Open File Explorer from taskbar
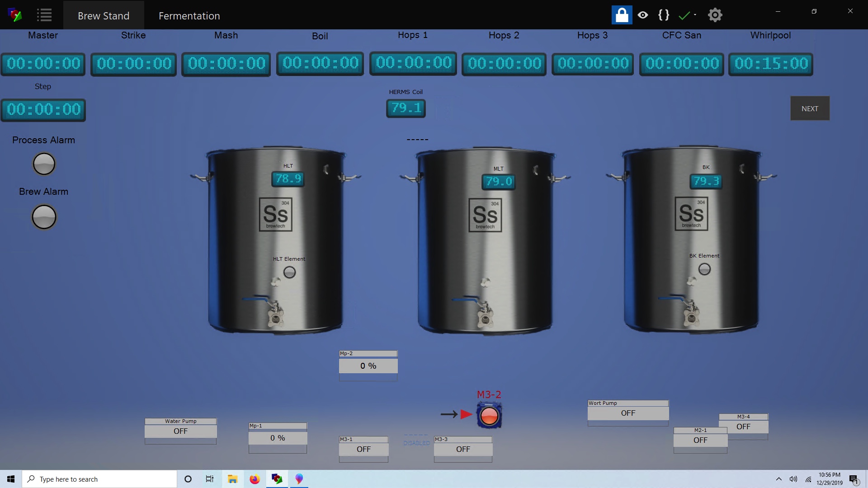 233,479
